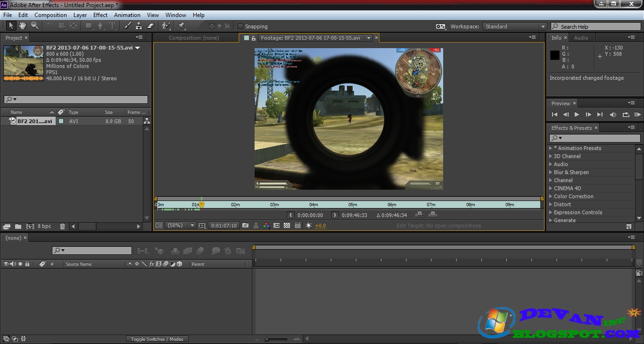644x344 pixels.
Task: Select the Horizontal Type tool
Action: coord(112,26)
